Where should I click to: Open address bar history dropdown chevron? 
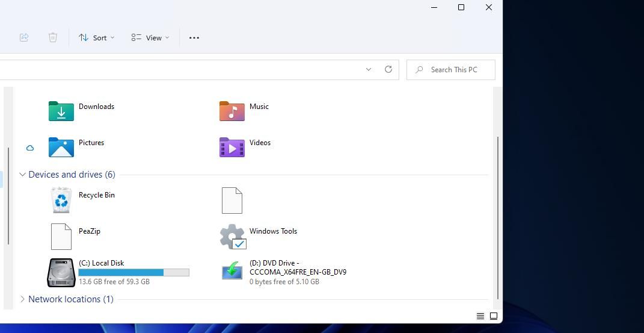(369, 69)
